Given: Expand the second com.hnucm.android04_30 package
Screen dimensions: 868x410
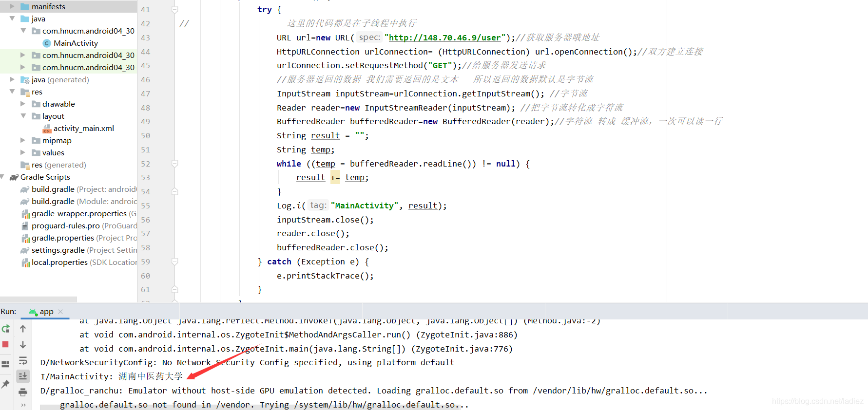Looking at the screenshot, I should click(23, 55).
